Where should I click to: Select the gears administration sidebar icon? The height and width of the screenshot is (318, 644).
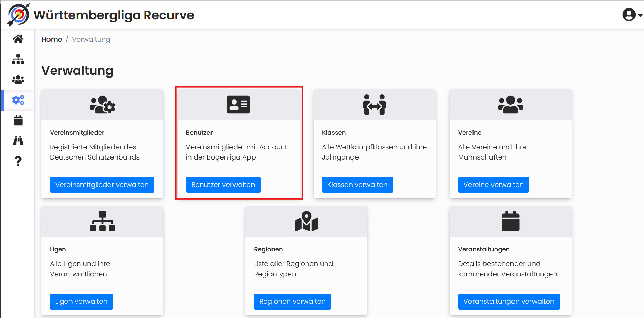pyautogui.click(x=18, y=100)
